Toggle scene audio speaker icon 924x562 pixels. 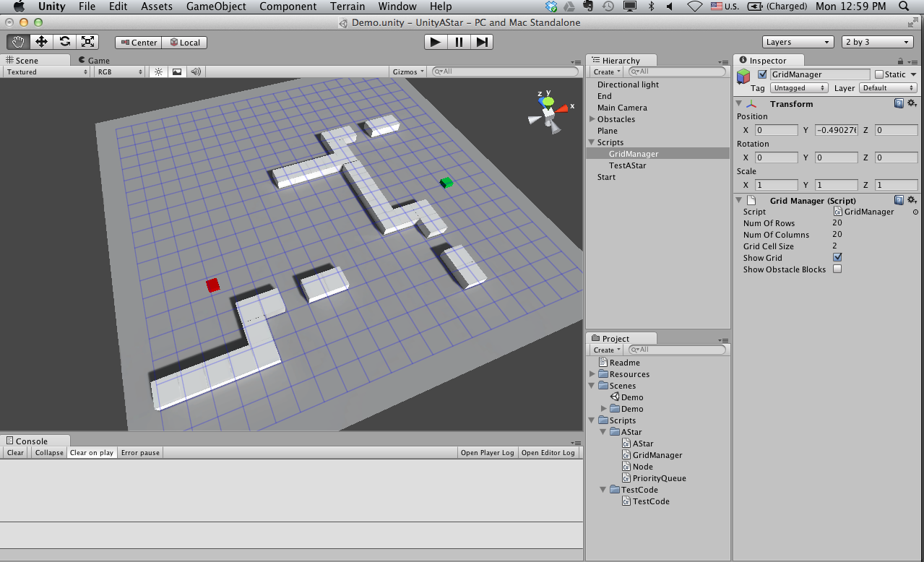point(195,72)
